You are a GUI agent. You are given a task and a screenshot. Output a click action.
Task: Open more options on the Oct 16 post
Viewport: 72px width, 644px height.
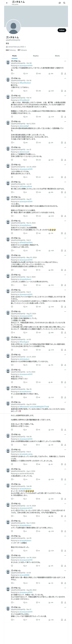pyautogui.click(x=65, y=78)
